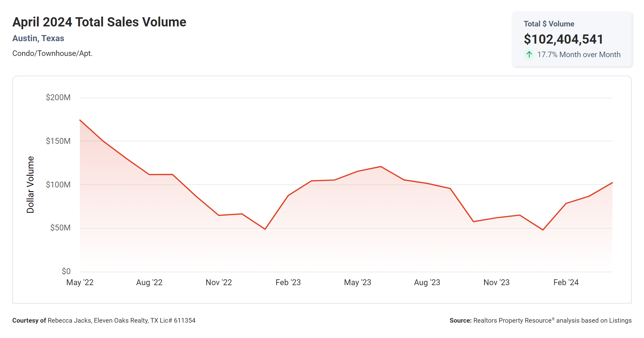Screen dimensions: 644x338
Task: Click 17.7% Month over Month text
Action: [x=579, y=55]
